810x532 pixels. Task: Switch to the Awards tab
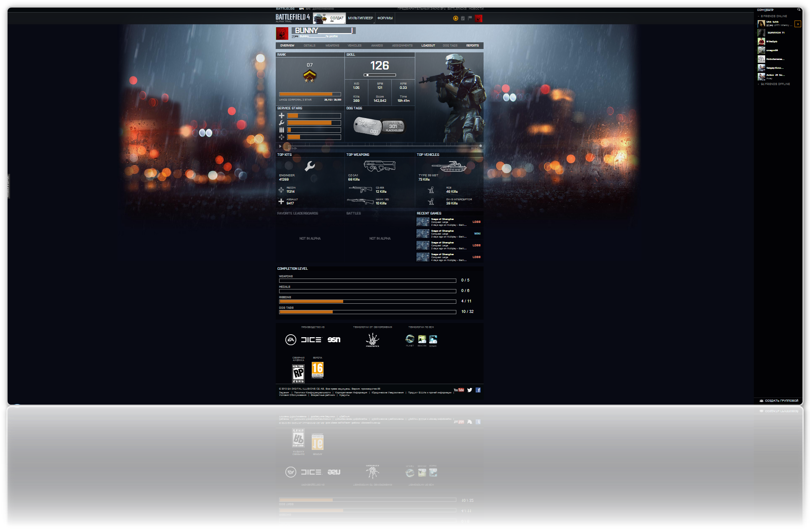(377, 45)
